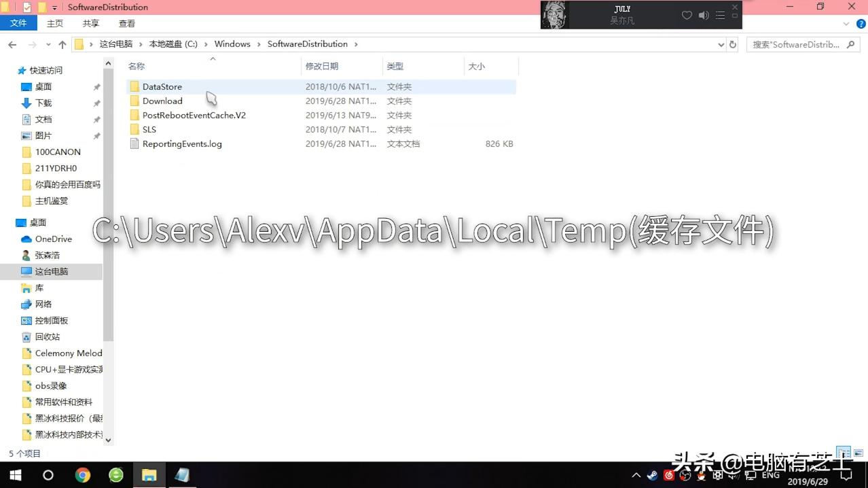Image resolution: width=868 pixels, height=488 pixels.
Task: Open recent locations dropdown arrow
Action: (x=49, y=44)
